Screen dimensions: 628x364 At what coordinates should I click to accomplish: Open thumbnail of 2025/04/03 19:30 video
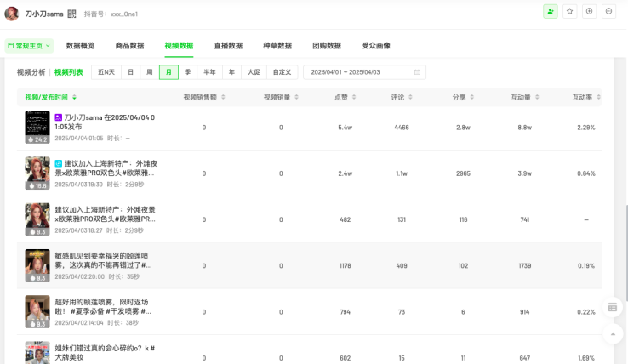pos(37,173)
